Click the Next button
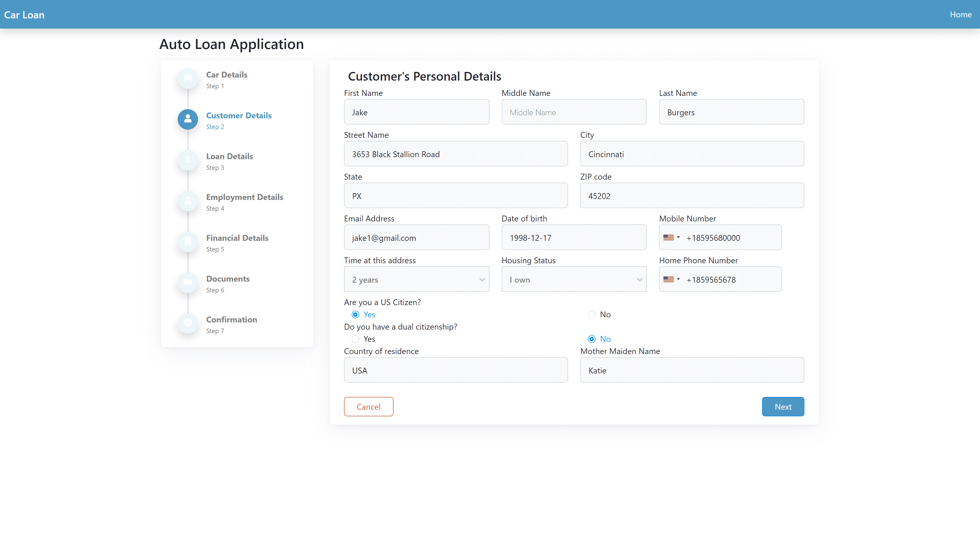Image resolution: width=980 pixels, height=551 pixels. (x=783, y=407)
